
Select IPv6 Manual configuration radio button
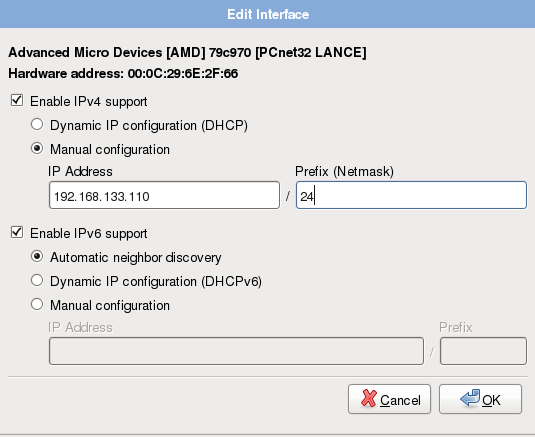[37, 304]
